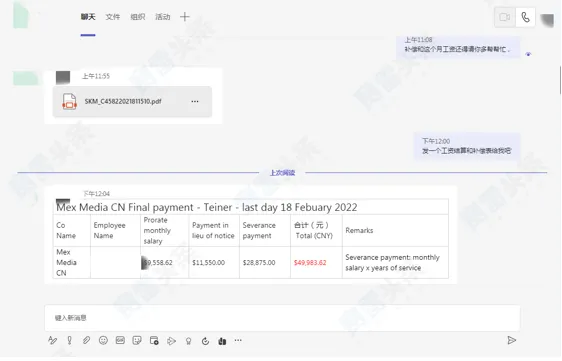
Task: Focus the 键入新消息 message box
Action: coord(282,318)
